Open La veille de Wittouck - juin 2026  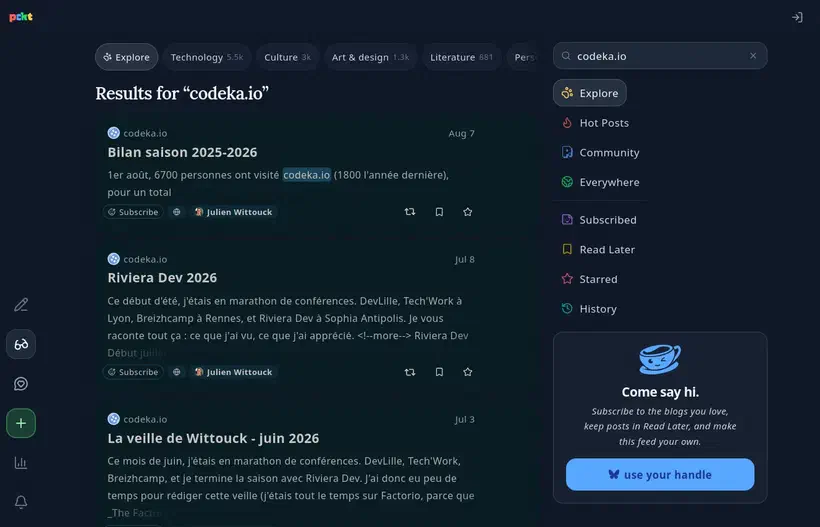213,438
